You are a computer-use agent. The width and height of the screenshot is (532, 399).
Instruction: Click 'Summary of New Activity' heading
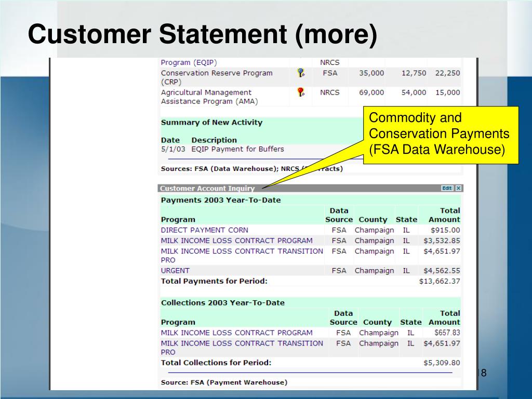212,123
